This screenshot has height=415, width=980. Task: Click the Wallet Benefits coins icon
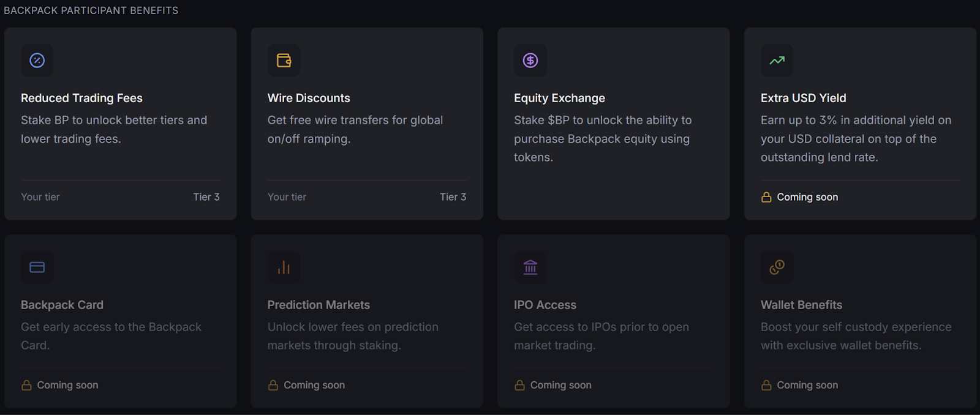[777, 267]
